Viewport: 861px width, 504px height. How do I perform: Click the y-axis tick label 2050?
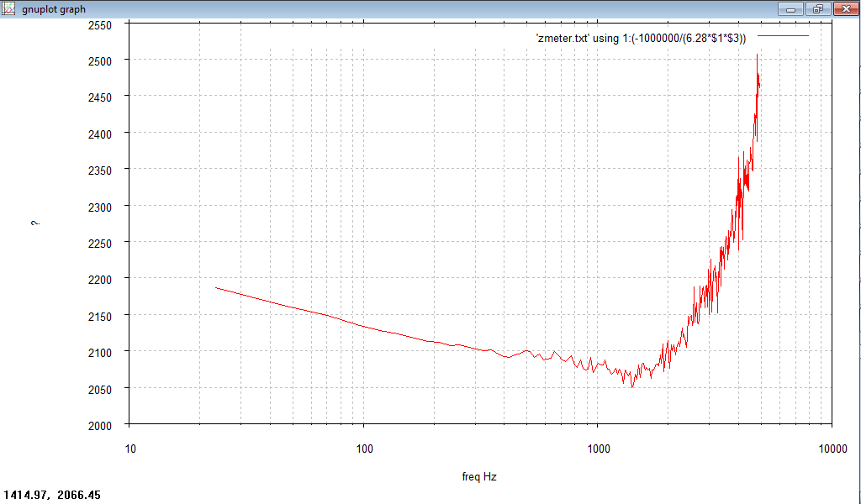point(100,390)
